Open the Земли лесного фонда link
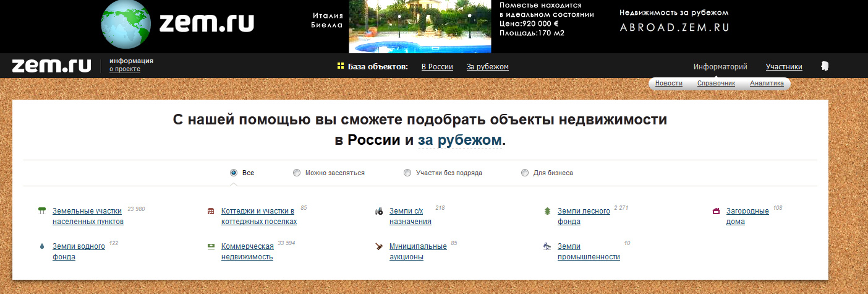This screenshot has width=868, height=294. (584, 216)
